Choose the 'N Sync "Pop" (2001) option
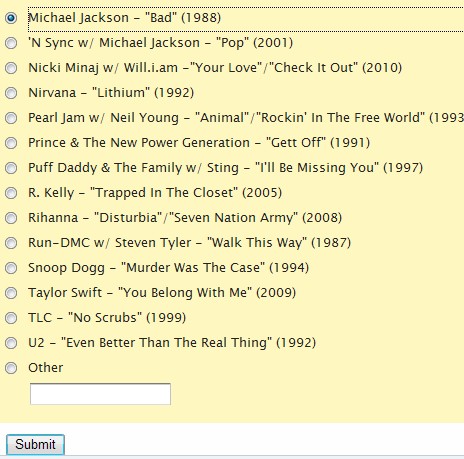Viewport: 464px width, 459px height. (x=11, y=43)
